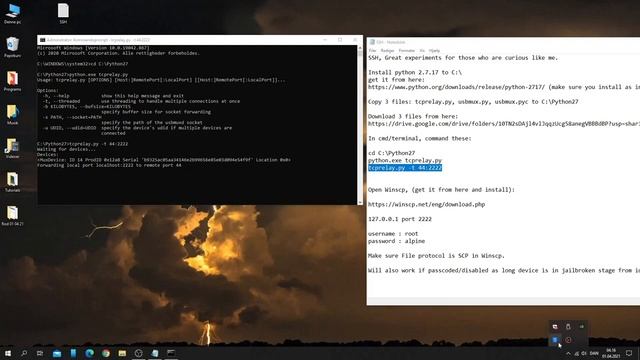Viewport: 640px width, 360px height.
Task: Click cmd scrollbar down arrow
Action: [360, 202]
